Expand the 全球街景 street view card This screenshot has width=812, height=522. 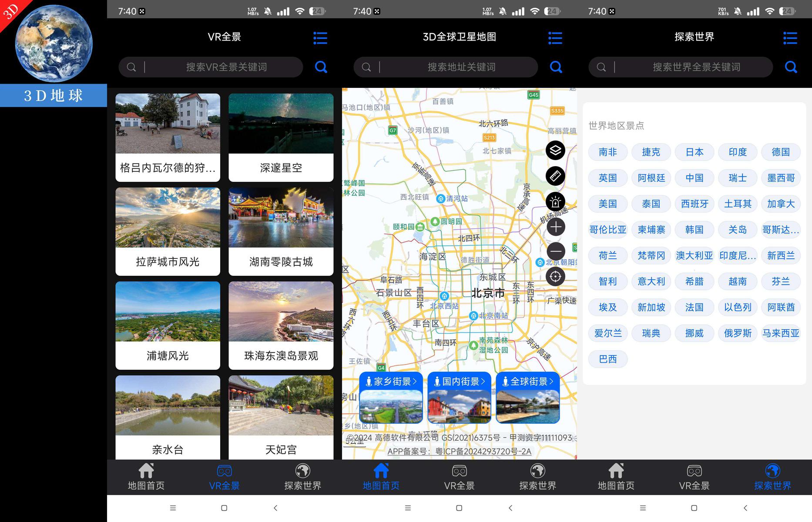pos(527,398)
